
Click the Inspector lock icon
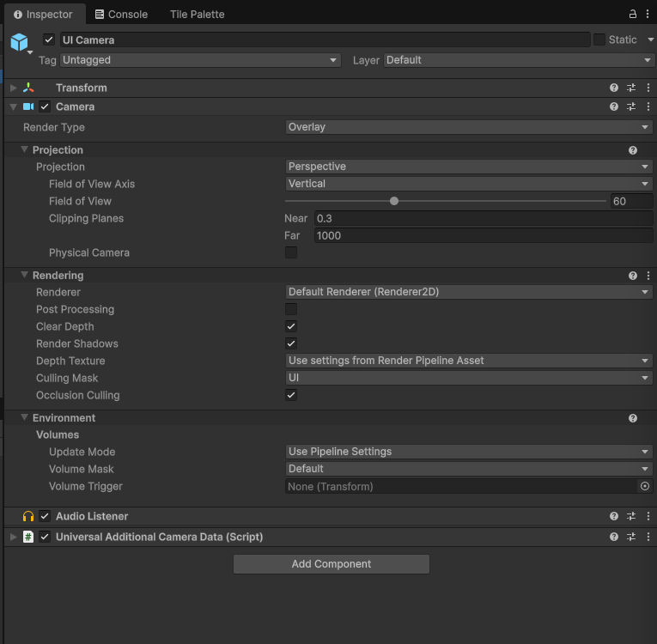click(633, 14)
